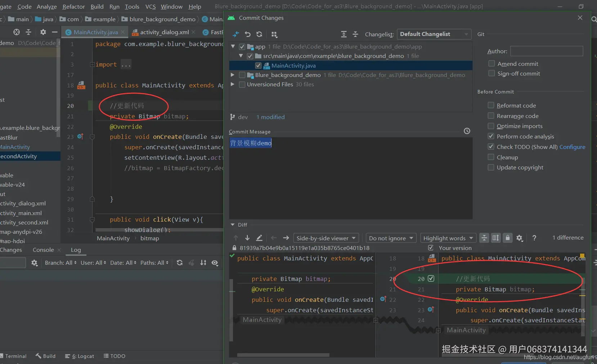Uncheck MainActivity.java in commit tree
This screenshot has height=364, width=597.
pyautogui.click(x=258, y=65)
